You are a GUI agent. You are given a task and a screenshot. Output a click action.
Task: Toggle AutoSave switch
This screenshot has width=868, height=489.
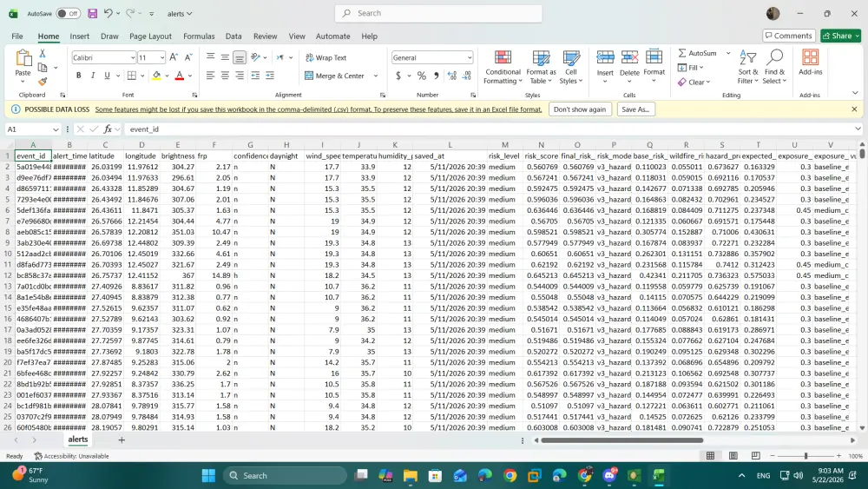coord(68,13)
